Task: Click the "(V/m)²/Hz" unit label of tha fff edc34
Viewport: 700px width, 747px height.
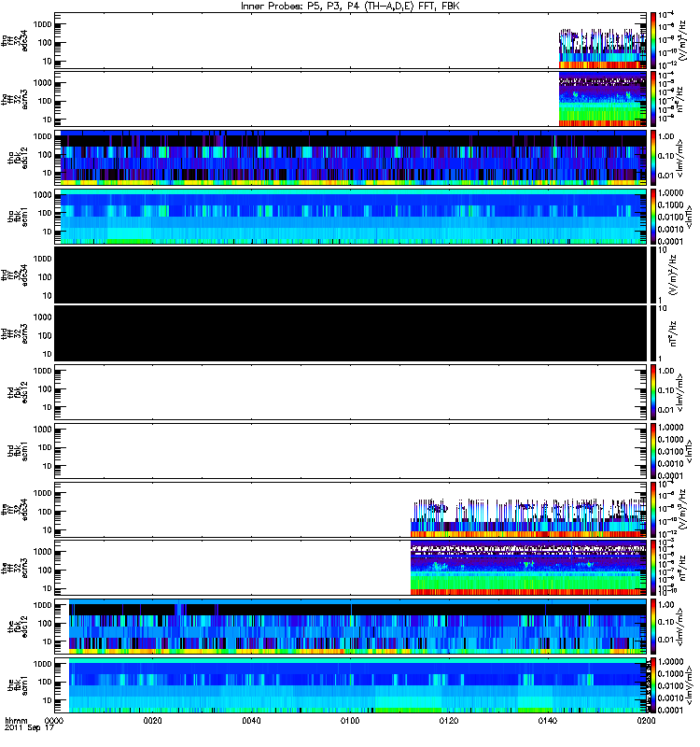Action: pyautogui.click(x=682, y=40)
